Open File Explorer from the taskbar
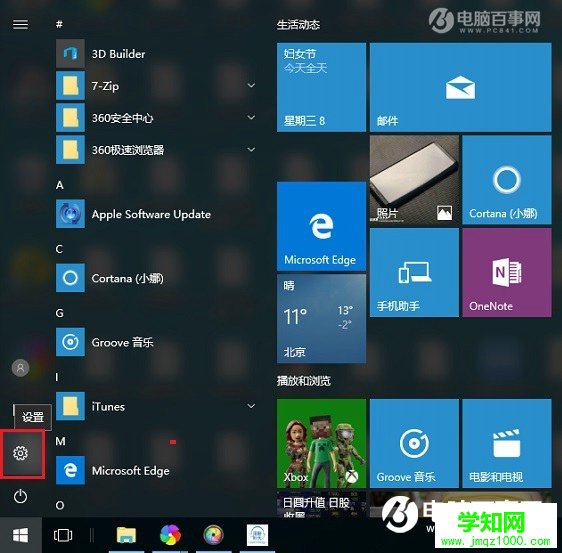562x553 pixels. point(126,535)
